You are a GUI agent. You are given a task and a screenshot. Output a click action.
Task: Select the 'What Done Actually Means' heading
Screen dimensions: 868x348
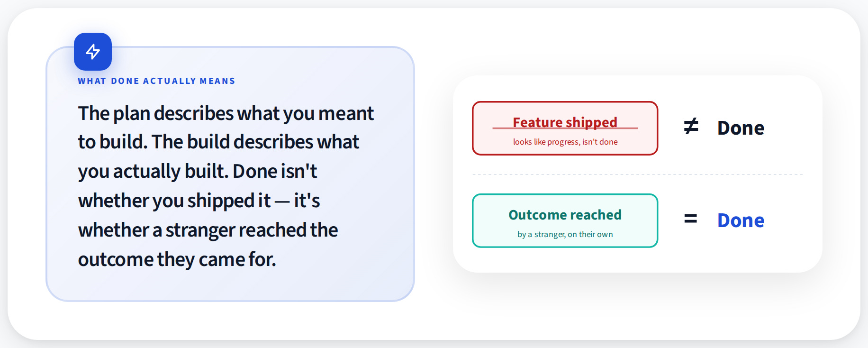(x=156, y=81)
